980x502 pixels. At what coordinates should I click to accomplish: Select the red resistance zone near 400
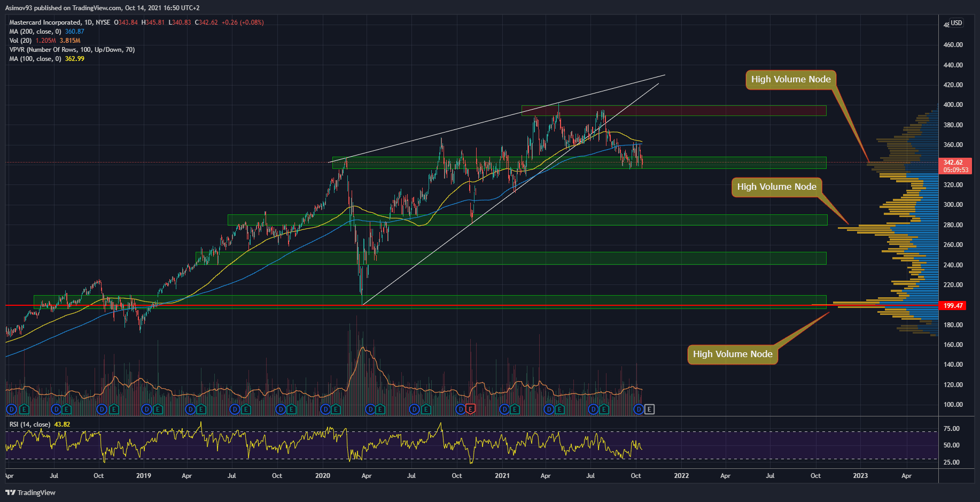coord(673,111)
